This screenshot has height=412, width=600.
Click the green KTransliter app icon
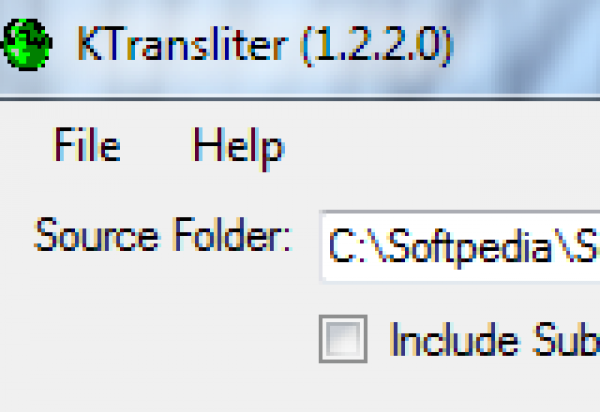[29, 45]
